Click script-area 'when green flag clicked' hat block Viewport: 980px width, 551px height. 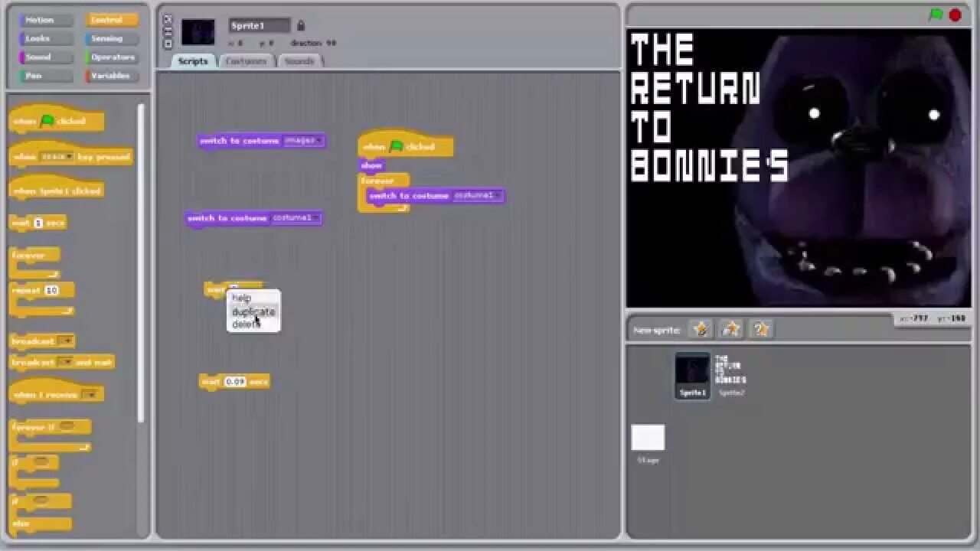click(x=406, y=145)
